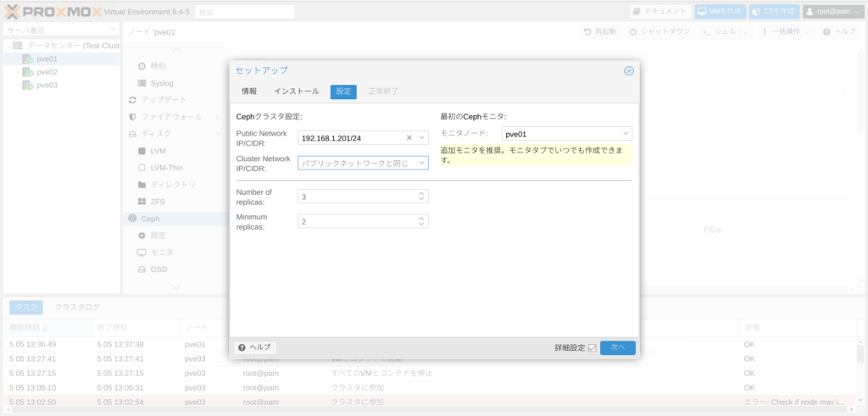Open the root@pam user menu
Viewport: 868px width, 416px height.
coord(833,11)
